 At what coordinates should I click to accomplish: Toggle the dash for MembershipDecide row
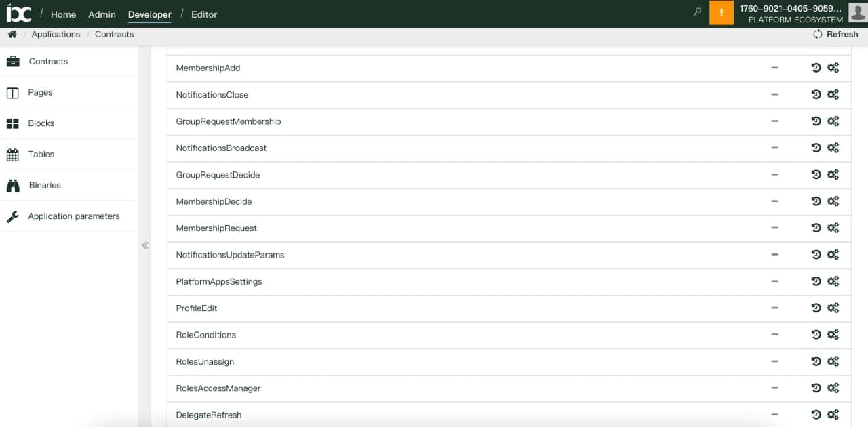(774, 201)
